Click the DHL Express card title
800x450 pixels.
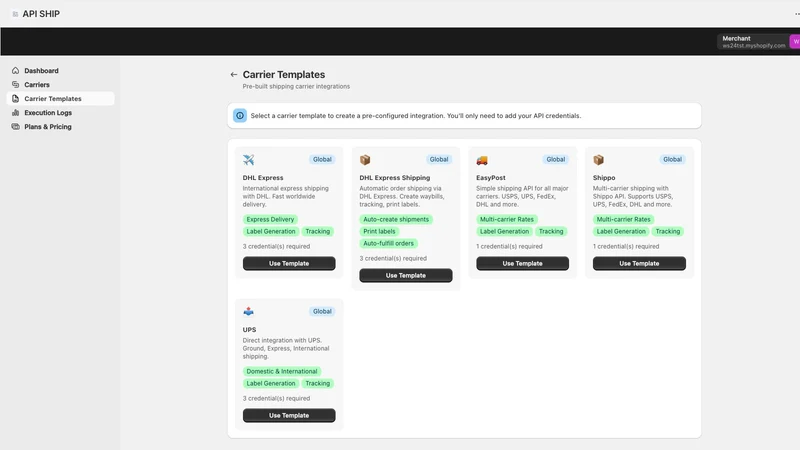[263, 178]
